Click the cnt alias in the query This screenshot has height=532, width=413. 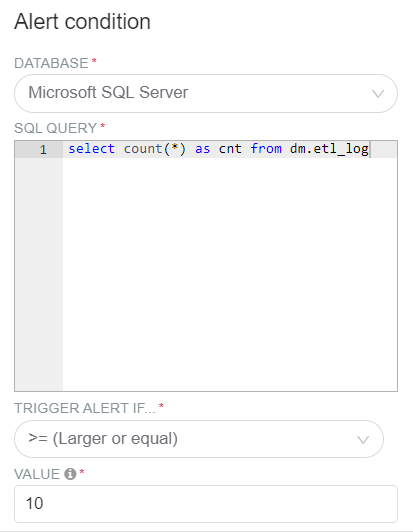click(230, 149)
